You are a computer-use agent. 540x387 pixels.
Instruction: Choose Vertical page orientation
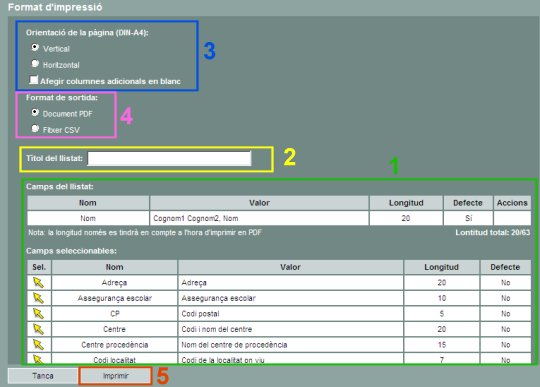point(35,47)
